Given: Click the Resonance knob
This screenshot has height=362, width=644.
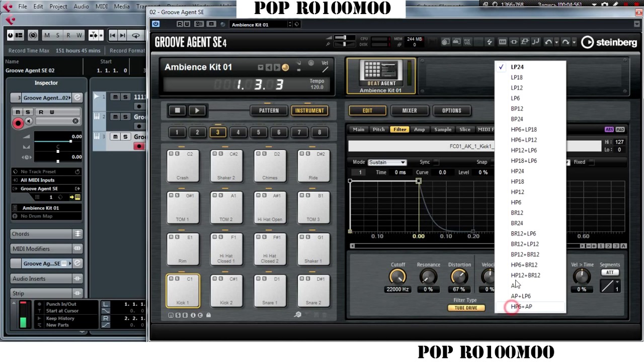Looking at the screenshot, I should tap(428, 277).
